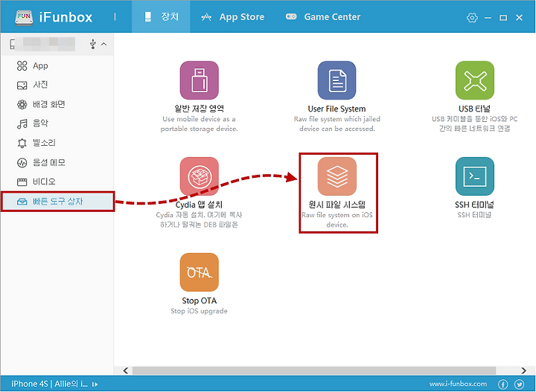This screenshot has width=536, height=392.
Task: Click the USB connection icon beside device name
Action: pos(92,44)
